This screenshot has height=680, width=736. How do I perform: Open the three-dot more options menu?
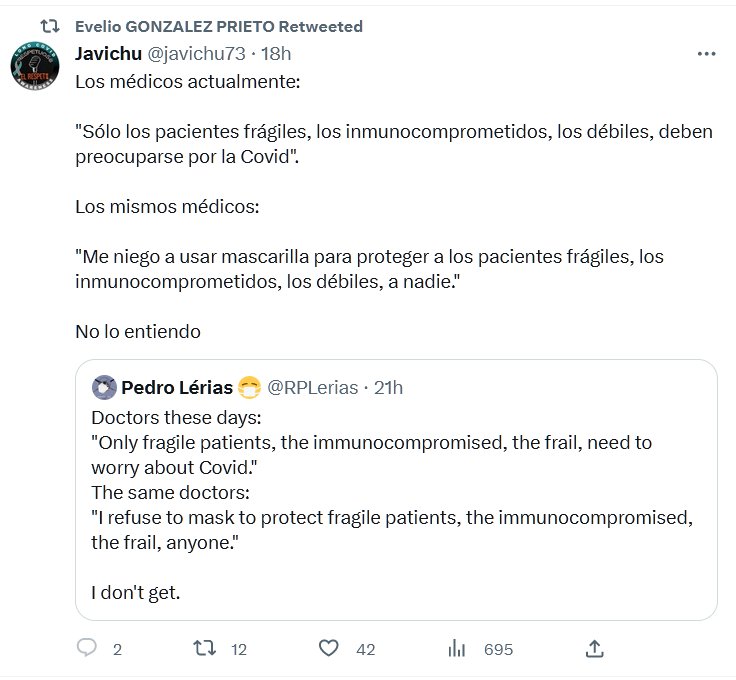click(x=706, y=53)
